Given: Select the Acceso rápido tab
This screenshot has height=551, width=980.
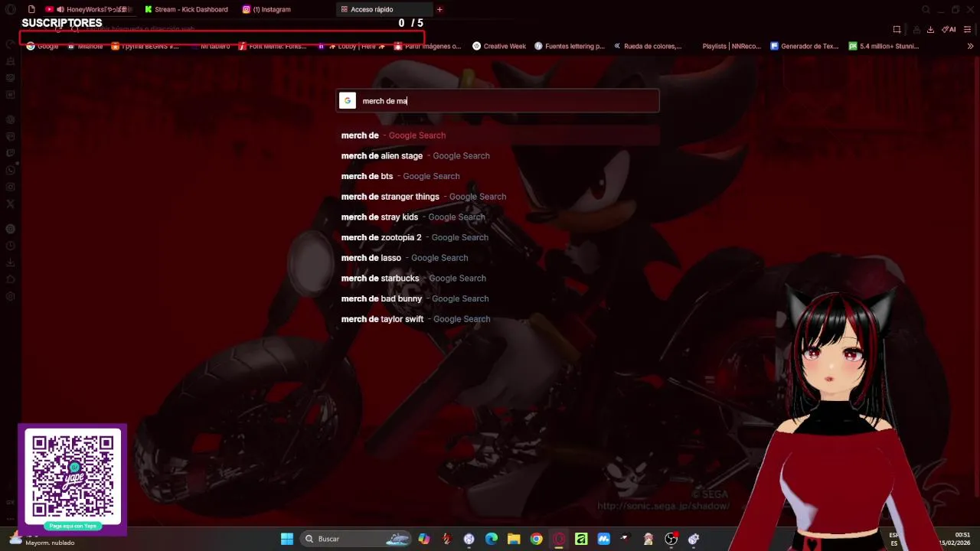Looking at the screenshot, I should pos(383,9).
